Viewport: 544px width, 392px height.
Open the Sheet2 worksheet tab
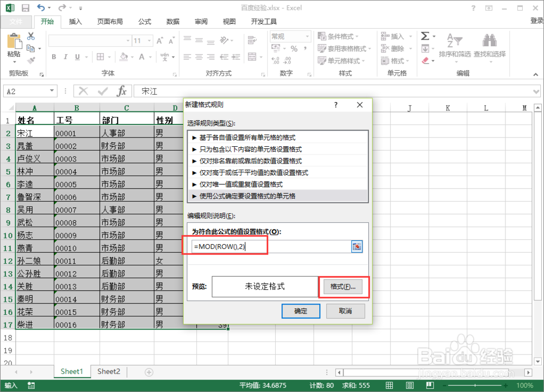tap(108, 371)
